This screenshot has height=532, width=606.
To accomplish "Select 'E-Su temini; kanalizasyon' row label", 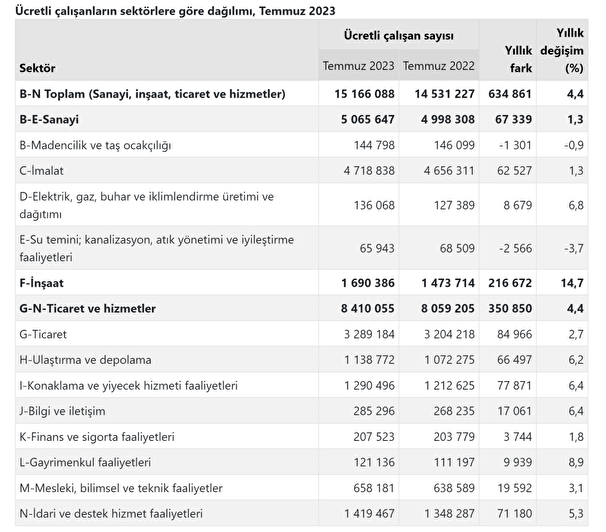I will tap(157, 248).
